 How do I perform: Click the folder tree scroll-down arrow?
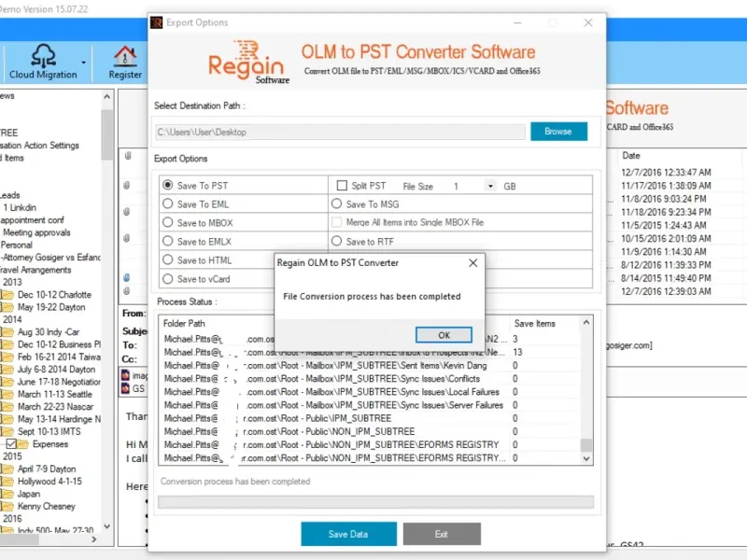pos(106,526)
